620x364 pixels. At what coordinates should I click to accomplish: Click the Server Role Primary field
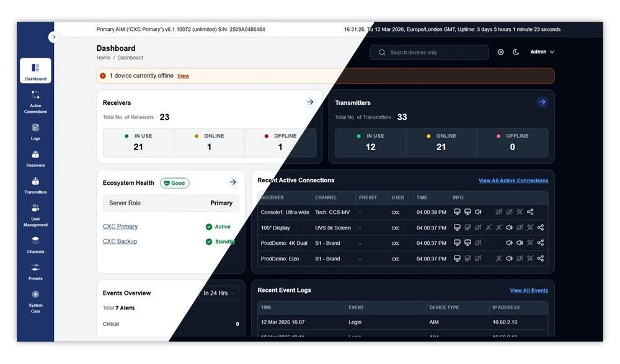(x=171, y=203)
